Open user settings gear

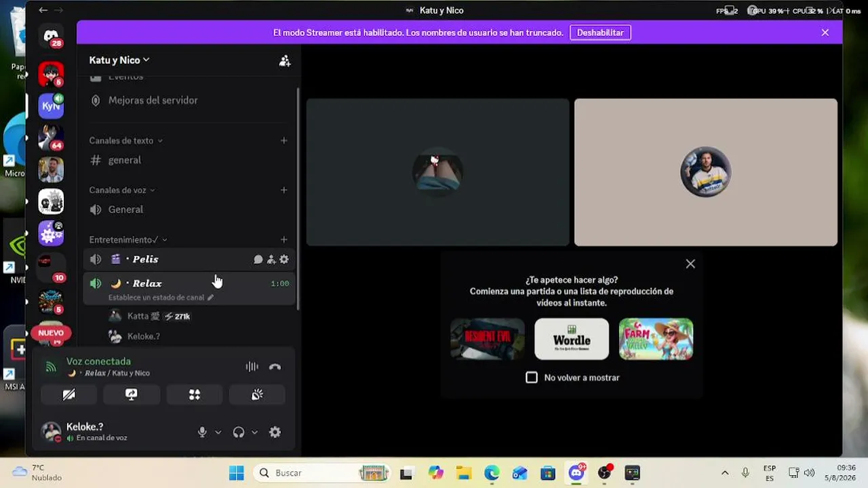pos(275,432)
